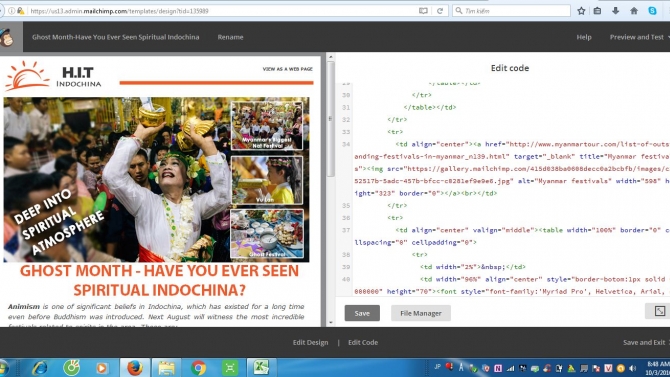The height and width of the screenshot is (377, 670).
Task: Click code line number 40
Action: [346, 280]
